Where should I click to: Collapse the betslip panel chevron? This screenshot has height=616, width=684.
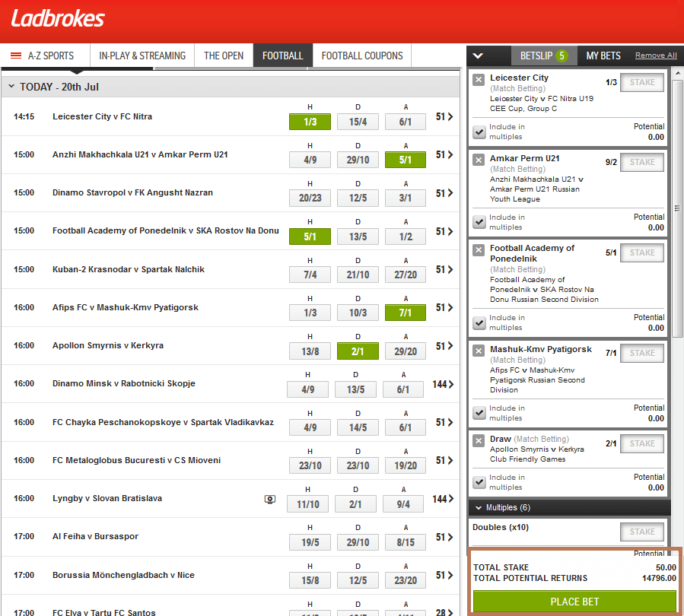coord(478,56)
